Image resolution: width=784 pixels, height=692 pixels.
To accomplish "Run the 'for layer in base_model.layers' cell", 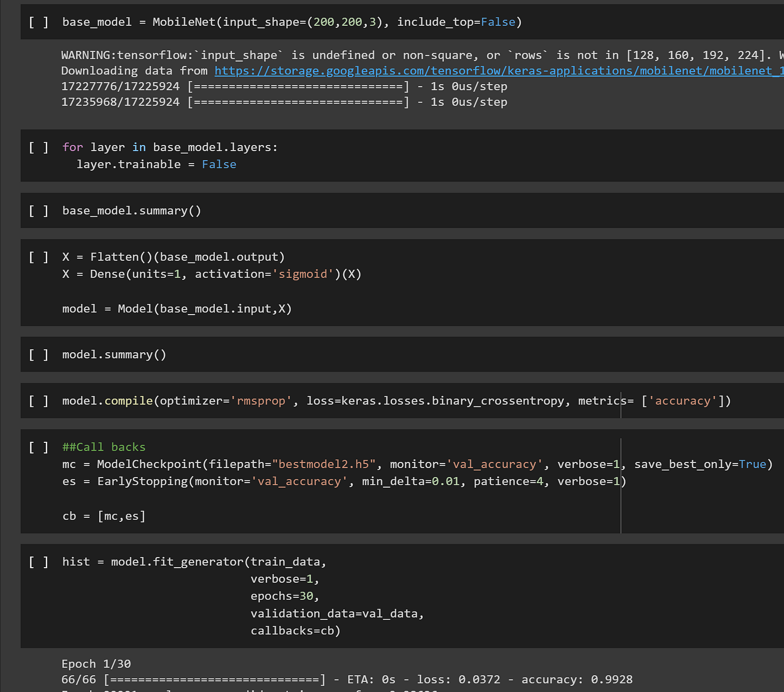I will [x=39, y=148].
